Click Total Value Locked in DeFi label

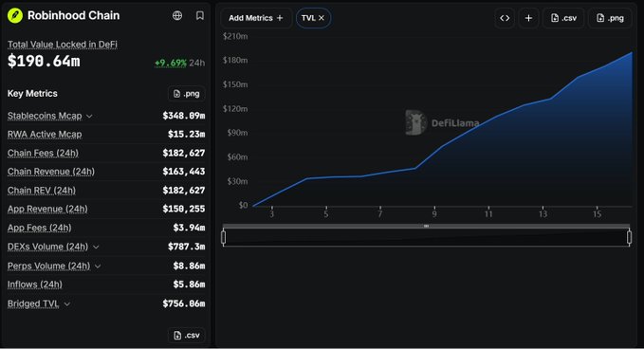(x=63, y=45)
